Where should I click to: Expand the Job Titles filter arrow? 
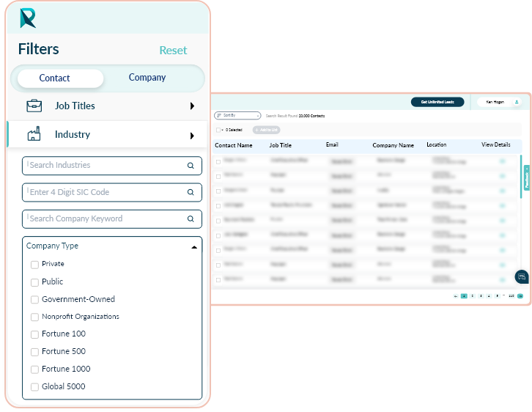192,106
